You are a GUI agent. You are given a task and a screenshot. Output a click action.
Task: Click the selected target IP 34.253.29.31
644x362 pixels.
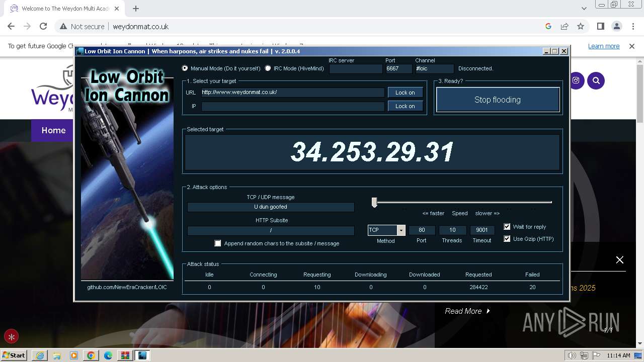click(372, 152)
